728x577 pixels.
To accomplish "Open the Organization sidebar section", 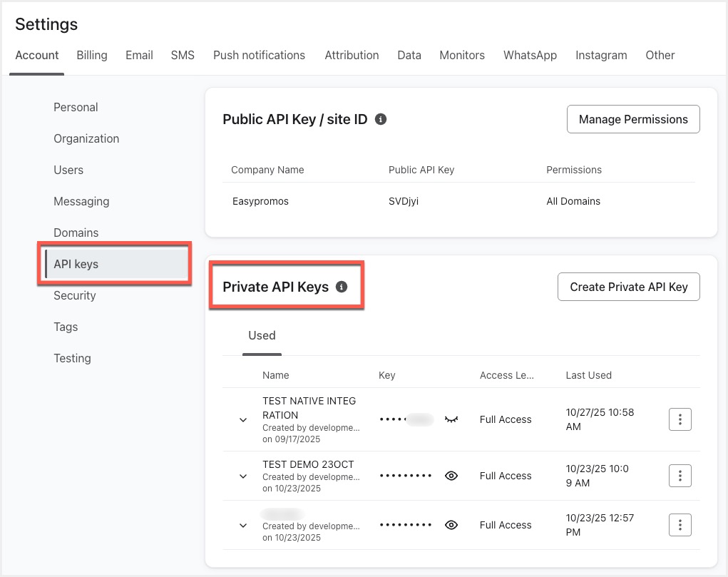I will pos(86,138).
